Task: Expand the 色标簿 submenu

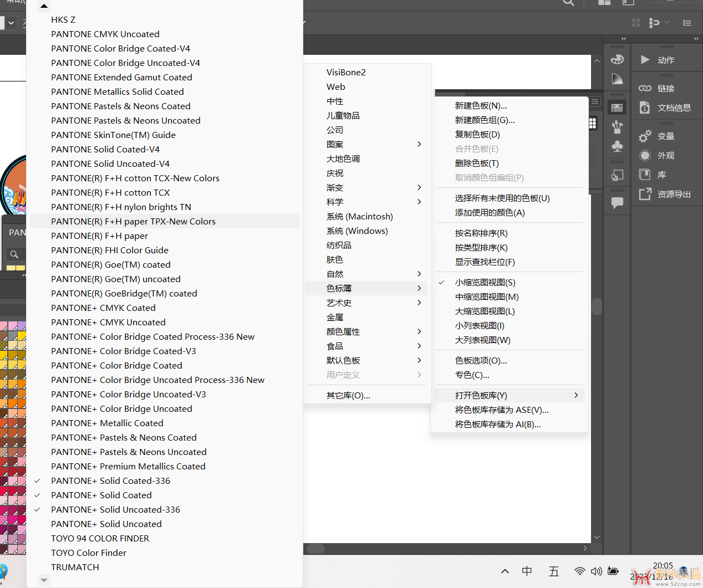Action: pyautogui.click(x=368, y=288)
